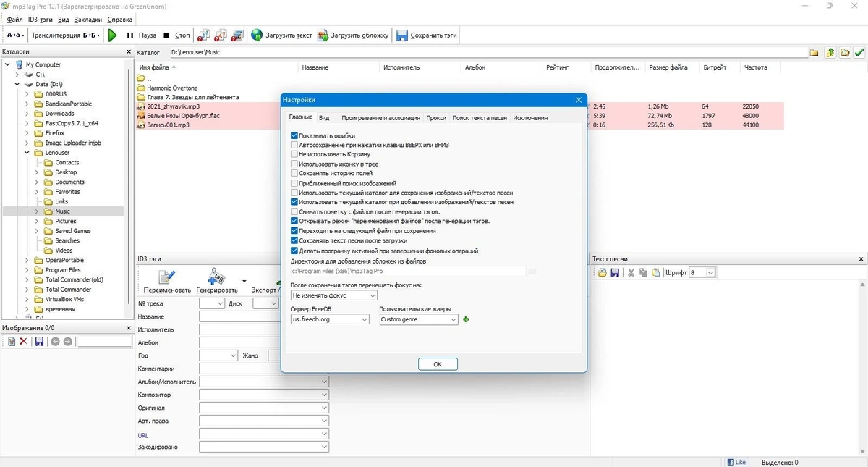Open the Транслитерация Б→Б dropdown

[66, 35]
